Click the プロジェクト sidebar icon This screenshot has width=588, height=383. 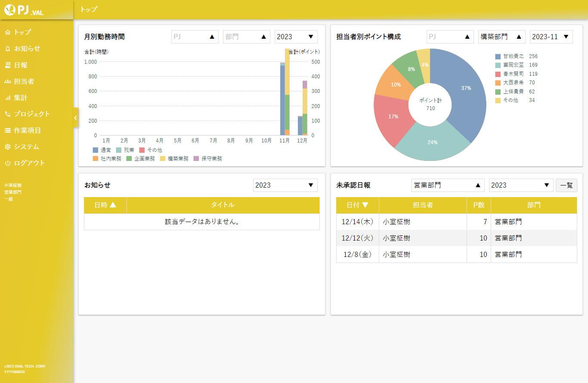[x=7, y=114]
